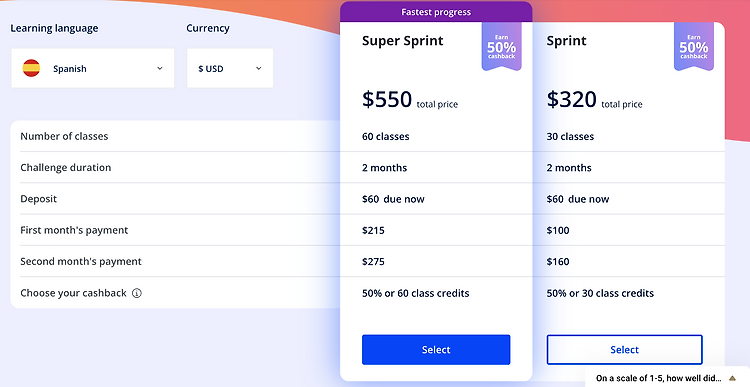Click the Fastest progress banner
750x387 pixels.
pos(436,12)
